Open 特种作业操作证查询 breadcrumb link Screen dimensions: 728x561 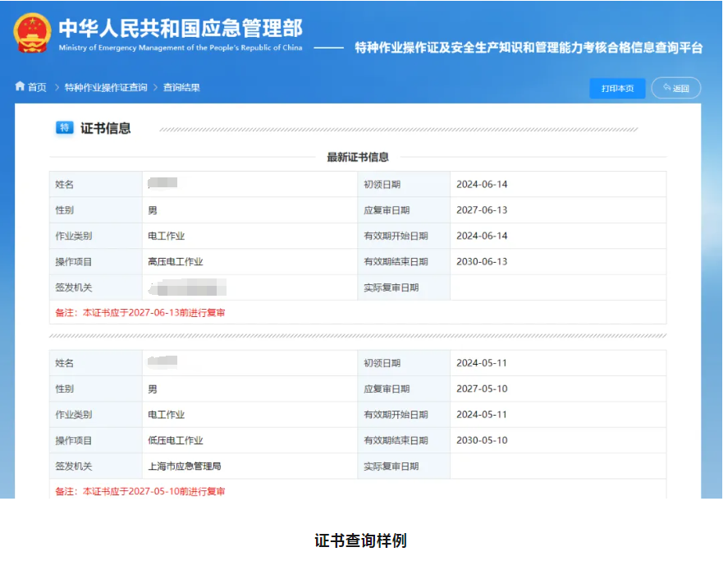106,87
